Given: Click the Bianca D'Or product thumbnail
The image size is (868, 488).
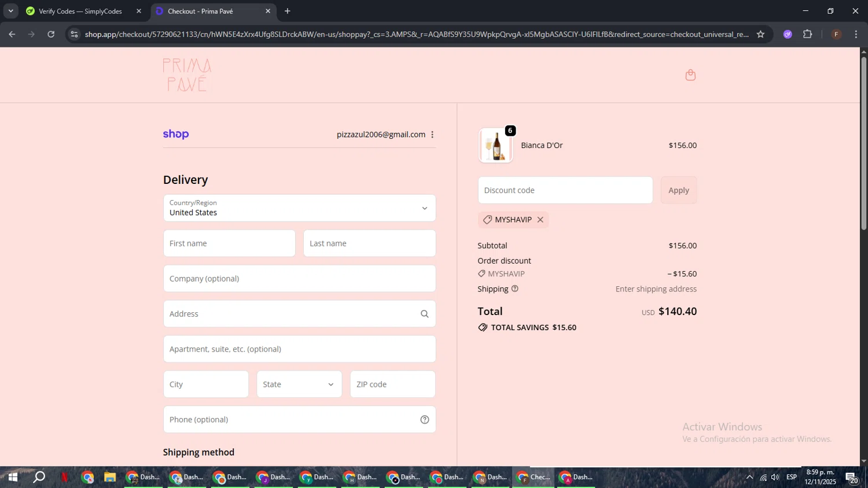Looking at the screenshot, I should (x=496, y=146).
